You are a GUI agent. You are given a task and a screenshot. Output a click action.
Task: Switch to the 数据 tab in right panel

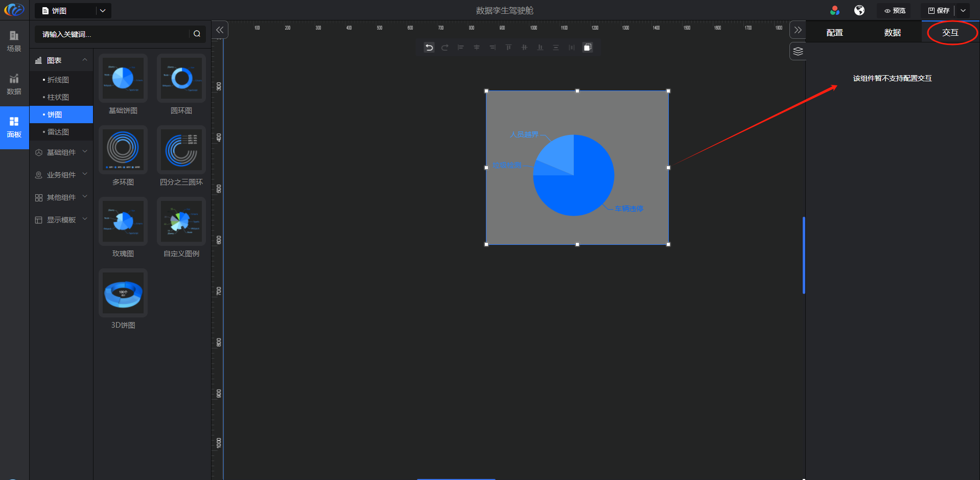[x=892, y=33]
